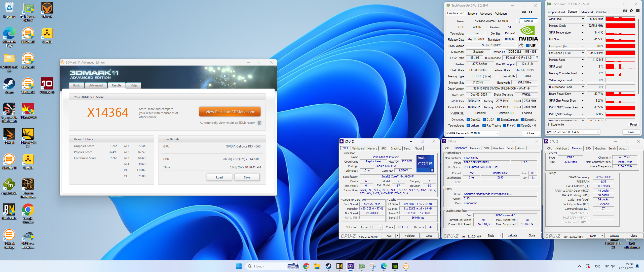This screenshot has width=644, height=272.
Task: Toggle the UEFI checkbox in GPU-Z
Action: pos(528,46)
